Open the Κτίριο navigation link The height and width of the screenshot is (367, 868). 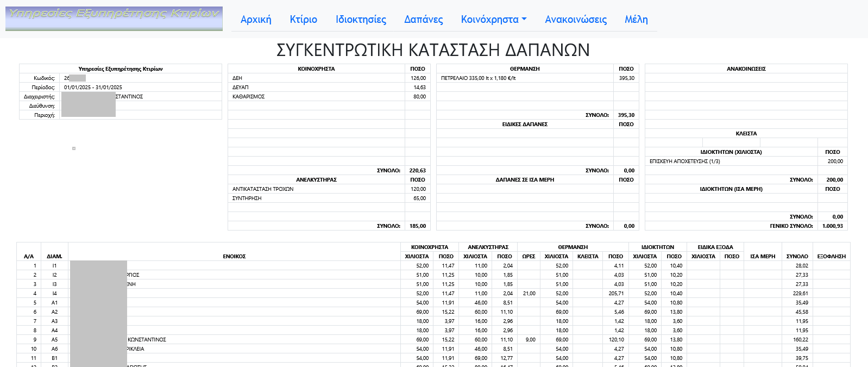coord(303,20)
